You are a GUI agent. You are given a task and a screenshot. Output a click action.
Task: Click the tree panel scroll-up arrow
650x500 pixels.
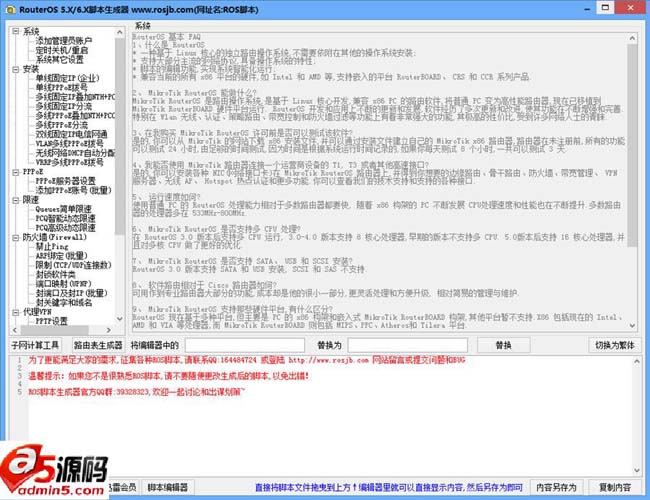120,32
